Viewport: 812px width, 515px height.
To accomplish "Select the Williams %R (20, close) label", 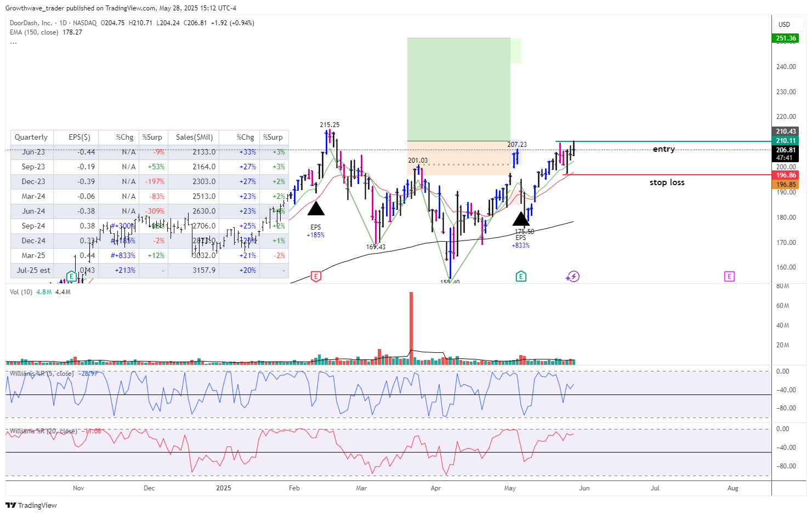I will [x=43, y=431].
